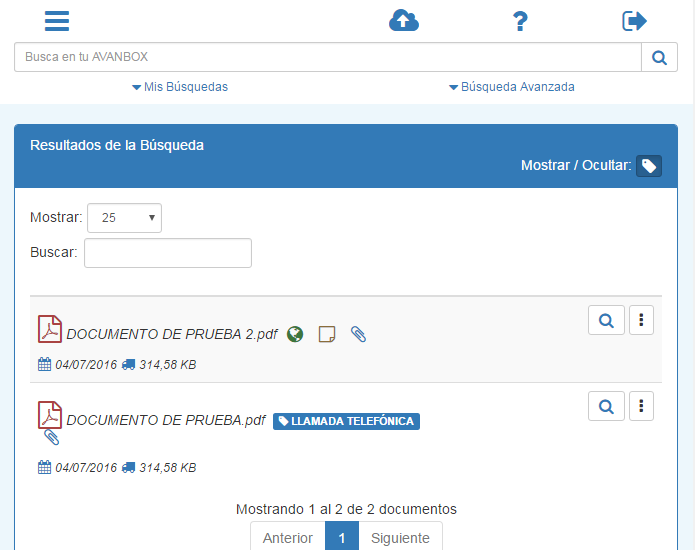Image resolution: width=695 pixels, height=550 pixels.
Task: Click the LLAMADA TELEFÓNICA tag
Action: pos(346,421)
